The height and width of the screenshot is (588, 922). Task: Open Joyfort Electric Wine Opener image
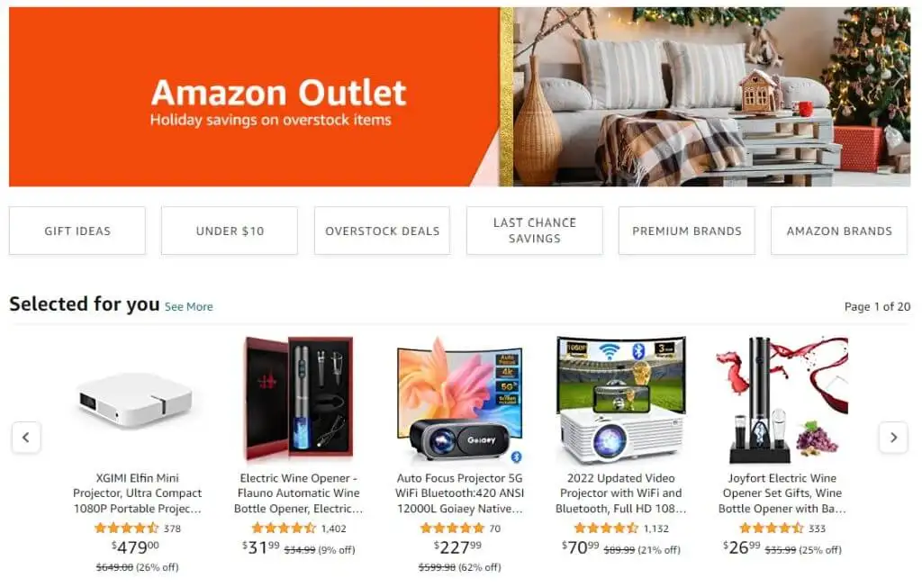[x=782, y=399]
